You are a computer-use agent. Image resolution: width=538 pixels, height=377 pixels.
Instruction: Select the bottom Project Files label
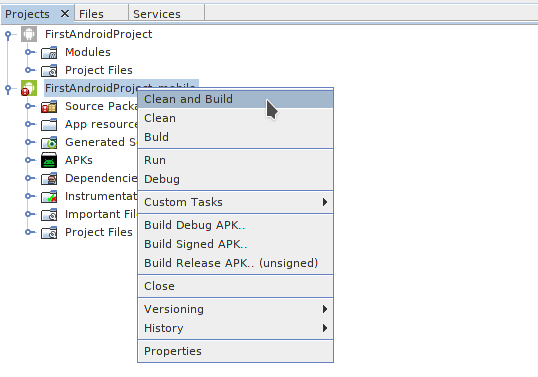pyautogui.click(x=99, y=232)
